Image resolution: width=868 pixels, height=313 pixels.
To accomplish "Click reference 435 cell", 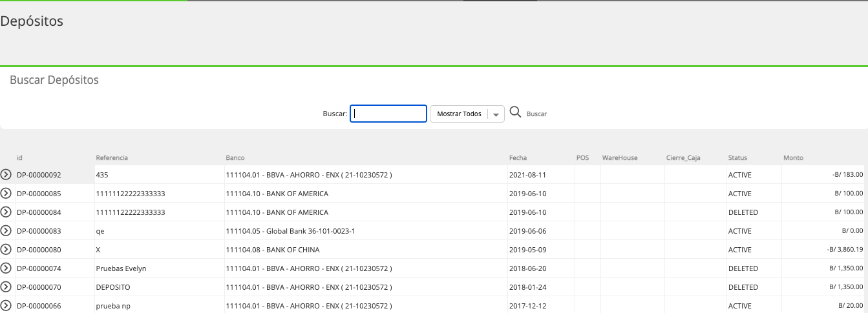I will 159,175.
